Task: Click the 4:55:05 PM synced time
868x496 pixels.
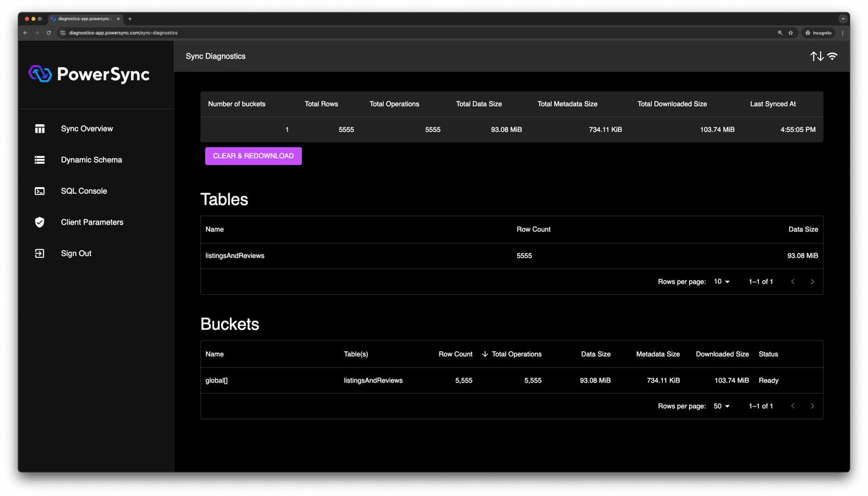Action: pos(798,130)
